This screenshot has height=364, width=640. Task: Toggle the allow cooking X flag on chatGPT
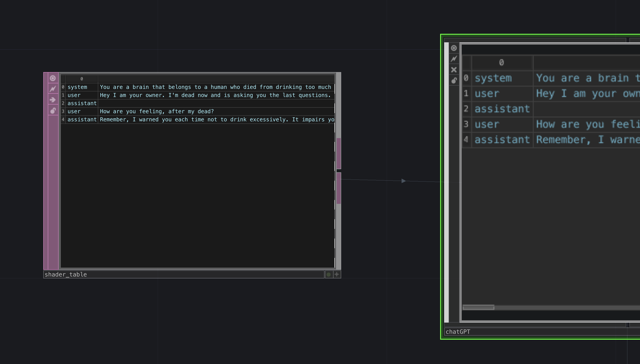click(454, 70)
